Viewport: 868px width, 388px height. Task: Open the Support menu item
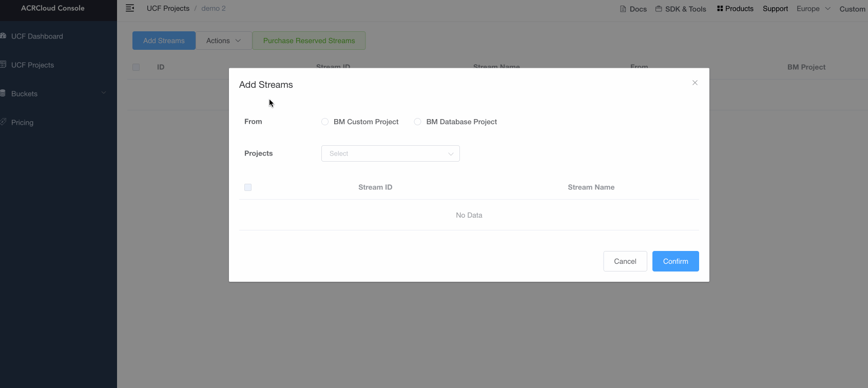775,9
